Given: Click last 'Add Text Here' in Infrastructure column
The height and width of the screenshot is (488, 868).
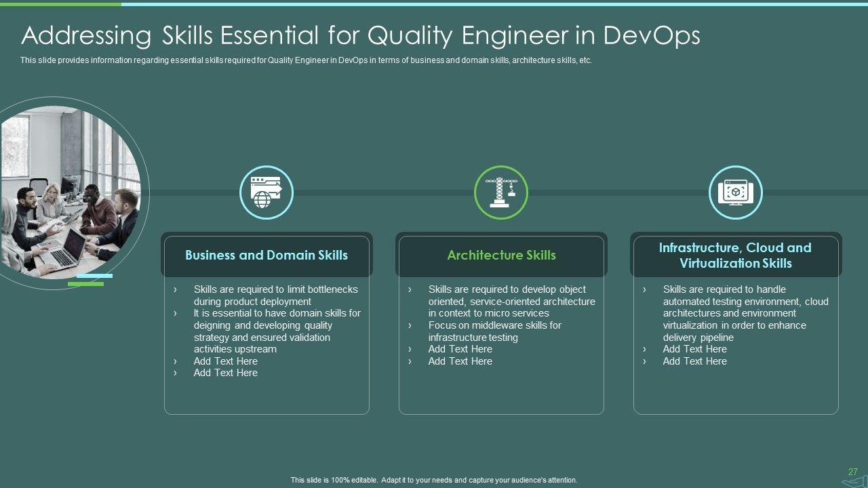Looking at the screenshot, I should (x=694, y=361).
